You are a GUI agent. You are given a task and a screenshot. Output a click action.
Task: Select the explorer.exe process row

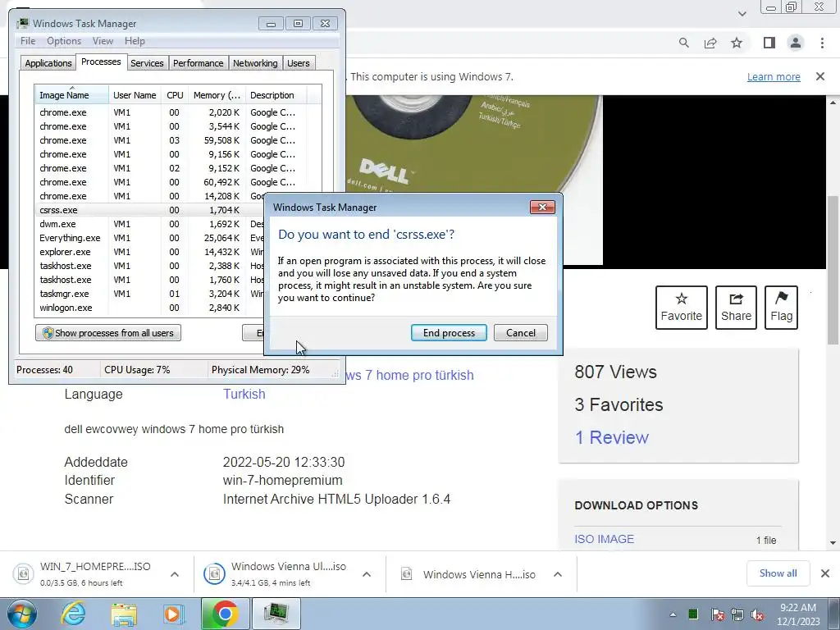click(151, 252)
